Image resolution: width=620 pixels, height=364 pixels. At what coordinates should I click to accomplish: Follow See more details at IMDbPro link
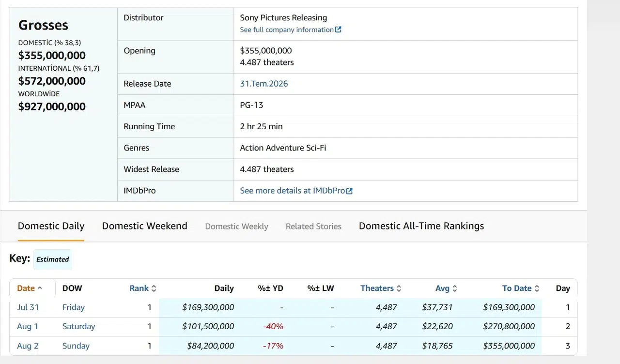(x=293, y=191)
